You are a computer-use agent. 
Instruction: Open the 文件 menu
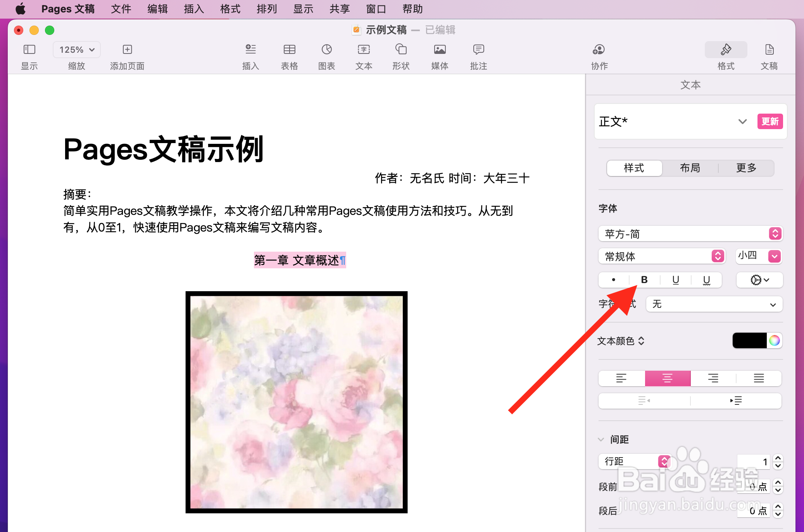[x=121, y=9]
